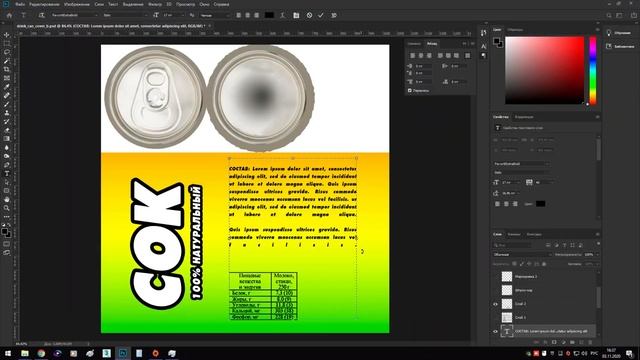The height and width of the screenshot is (360, 640).
Task: Toggle the Переносы hyphenation checkbox
Action: pos(409,91)
